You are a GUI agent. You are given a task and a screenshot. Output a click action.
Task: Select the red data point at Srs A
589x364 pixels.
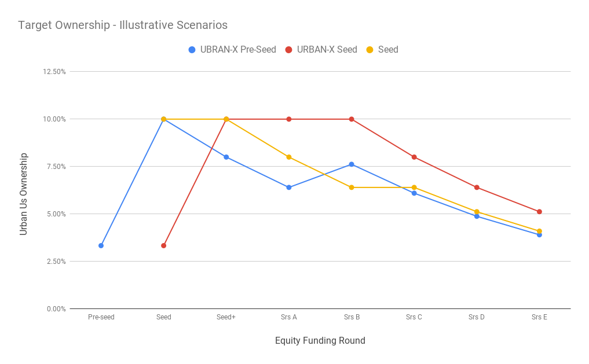289,119
